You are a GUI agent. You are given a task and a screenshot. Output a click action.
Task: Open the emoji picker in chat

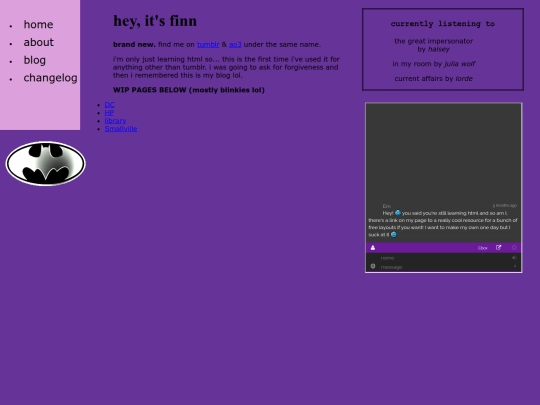tap(373, 266)
